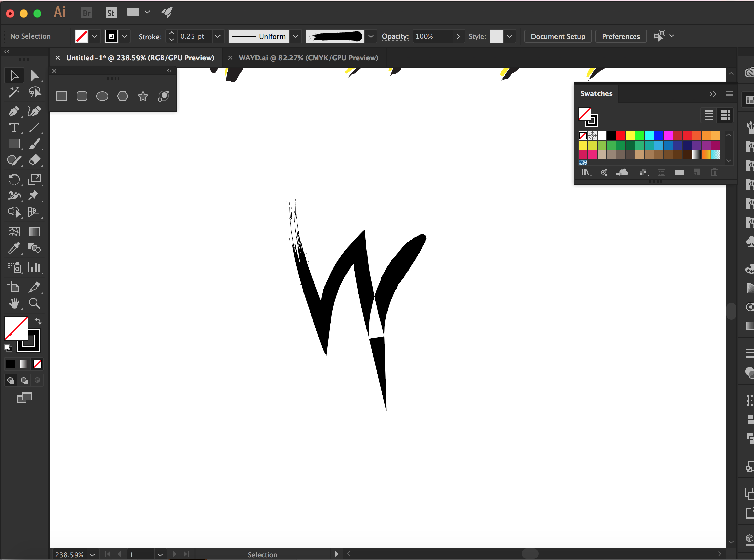Select the Paintbrush tool

[x=34, y=144]
